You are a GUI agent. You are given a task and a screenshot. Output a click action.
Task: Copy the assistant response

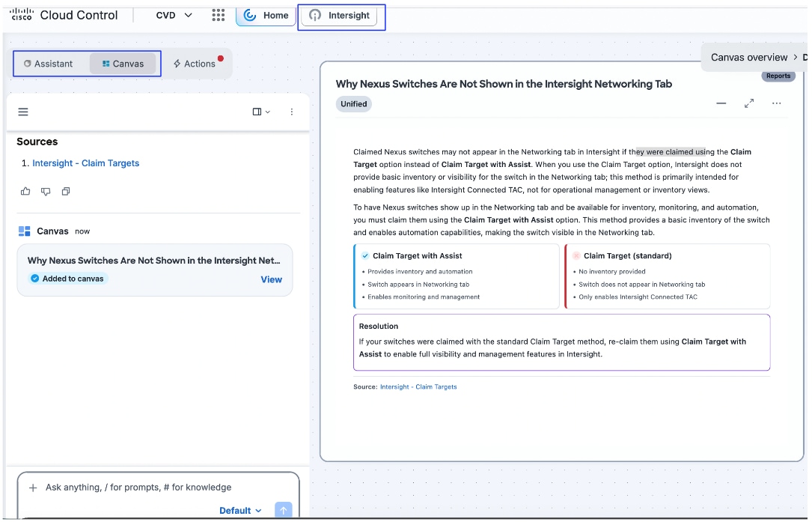[66, 191]
